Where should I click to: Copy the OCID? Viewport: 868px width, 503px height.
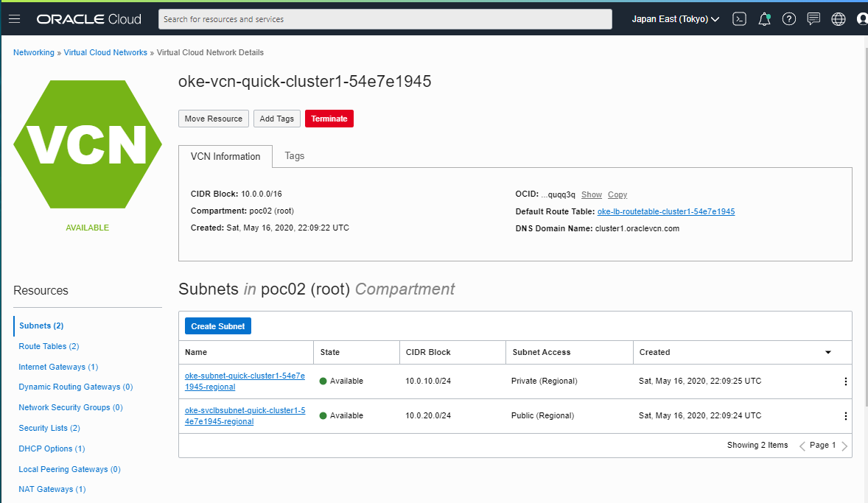pyautogui.click(x=617, y=194)
